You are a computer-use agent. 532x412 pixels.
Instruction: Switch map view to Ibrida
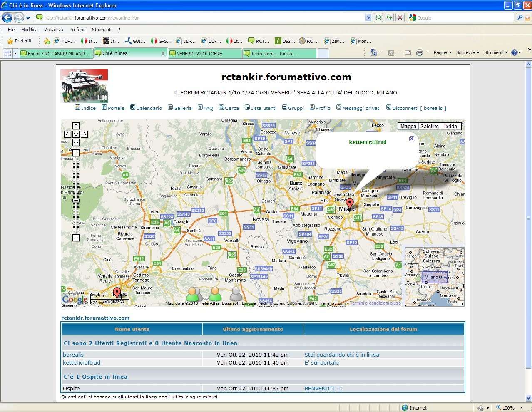click(450, 127)
